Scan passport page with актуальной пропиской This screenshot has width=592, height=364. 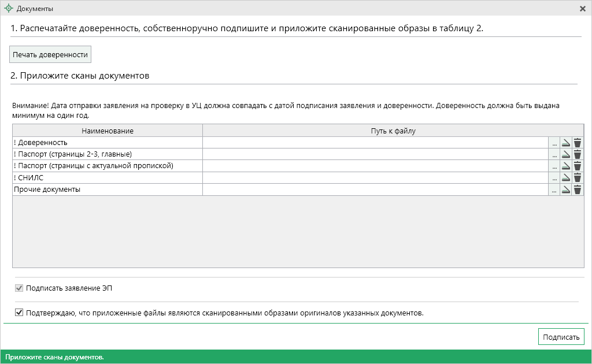click(565, 166)
